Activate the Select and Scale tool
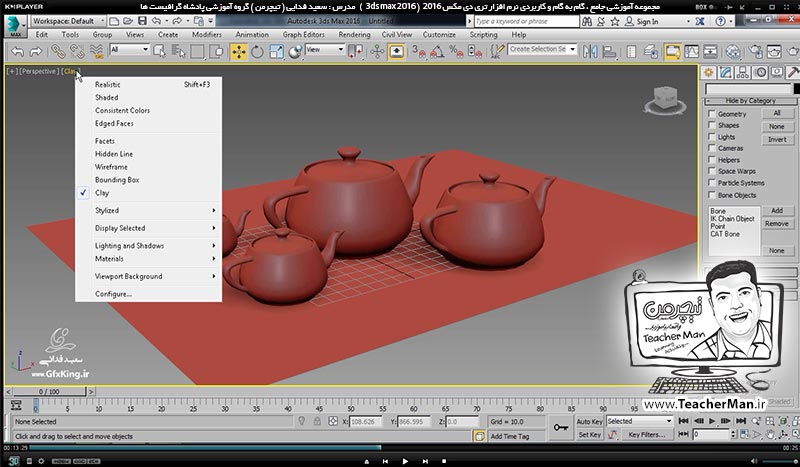The image size is (800, 467). [276, 51]
